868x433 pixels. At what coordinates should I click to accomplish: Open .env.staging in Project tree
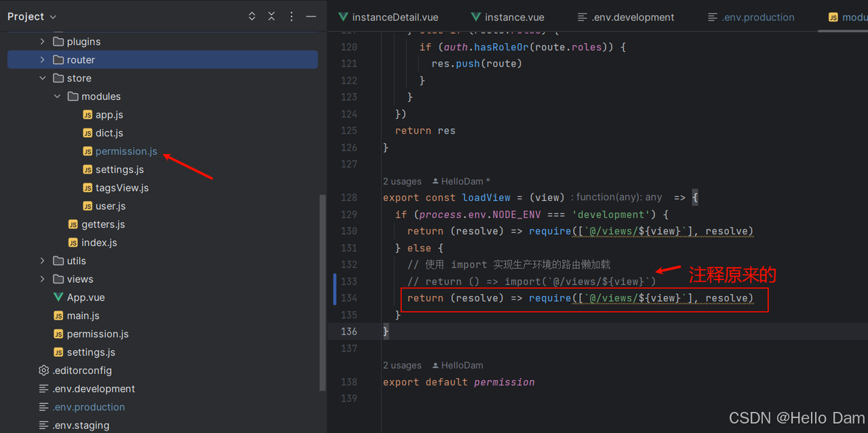(x=81, y=426)
